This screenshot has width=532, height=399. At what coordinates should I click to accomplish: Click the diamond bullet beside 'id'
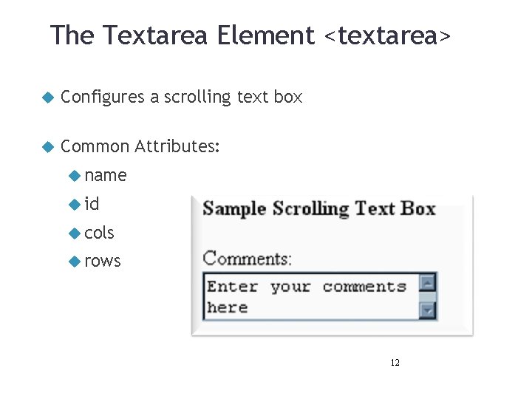[x=75, y=205]
